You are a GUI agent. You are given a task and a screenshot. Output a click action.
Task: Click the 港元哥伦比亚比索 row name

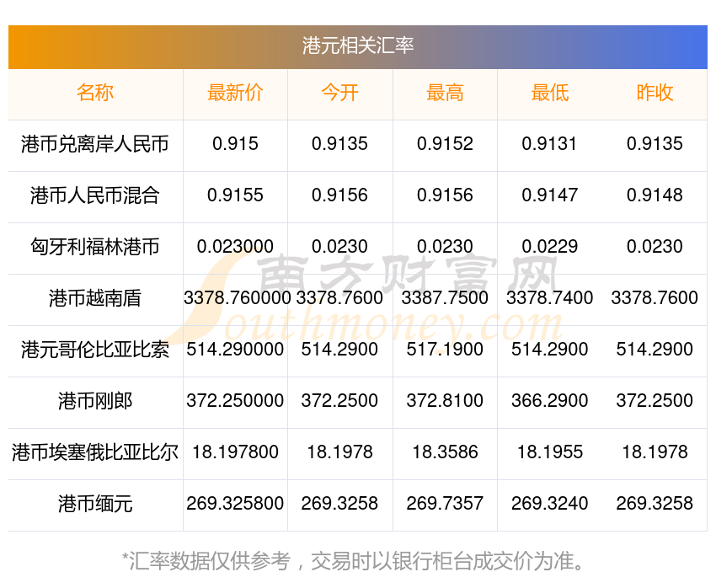[x=95, y=350]
